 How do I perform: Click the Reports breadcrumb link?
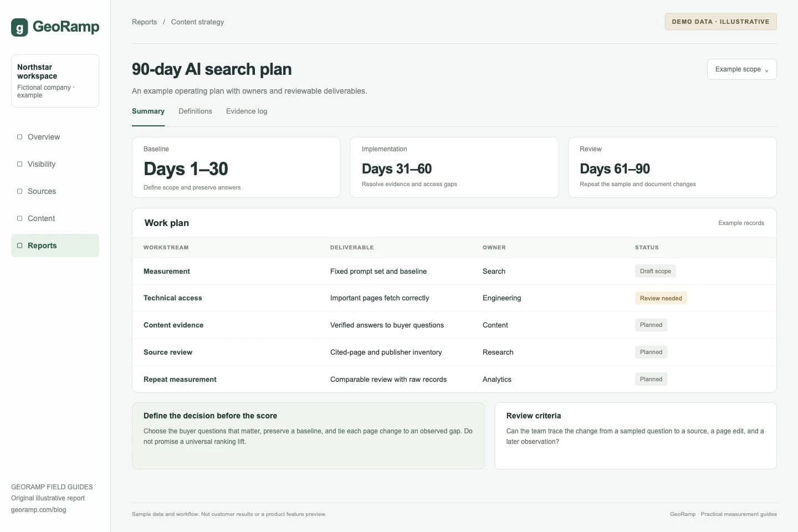[x=144, y=22]
